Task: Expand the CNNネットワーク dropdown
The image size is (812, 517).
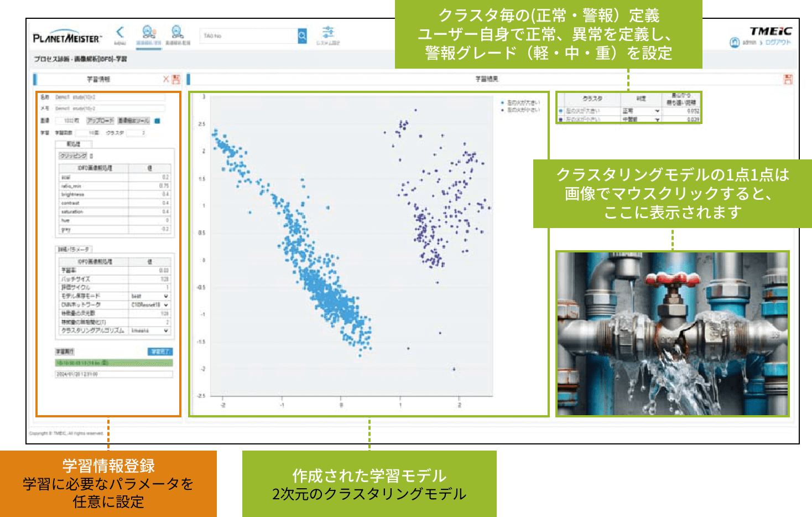Action: pos(149,305)
